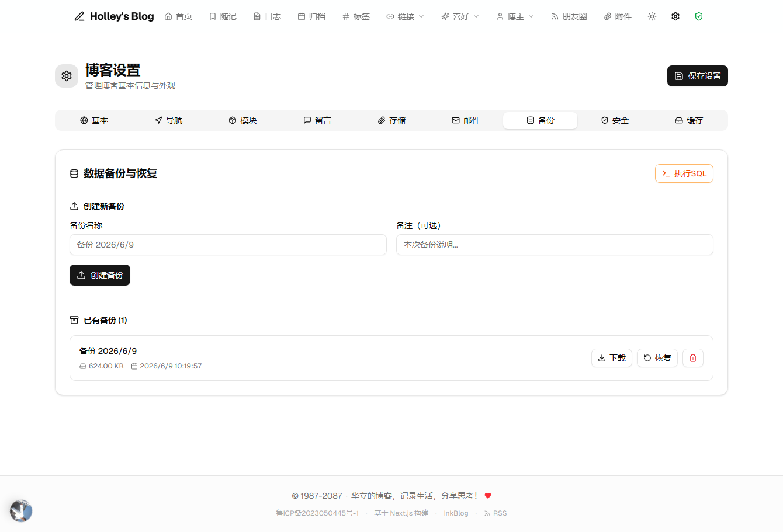Click the 管理博客基本信息与外观 subtitle
Image resolution: width=783 pixels, height=532 pixels.
point(130,85)
